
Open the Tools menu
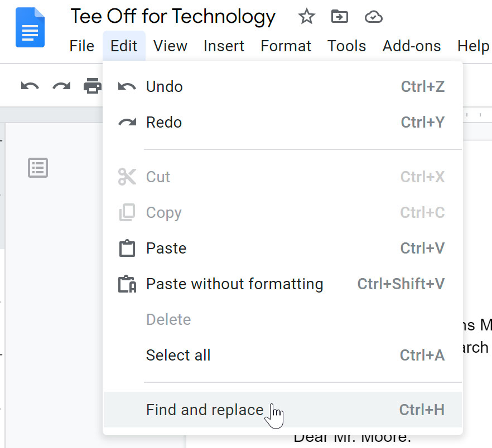pyautogui.click(x=346, y=46)
